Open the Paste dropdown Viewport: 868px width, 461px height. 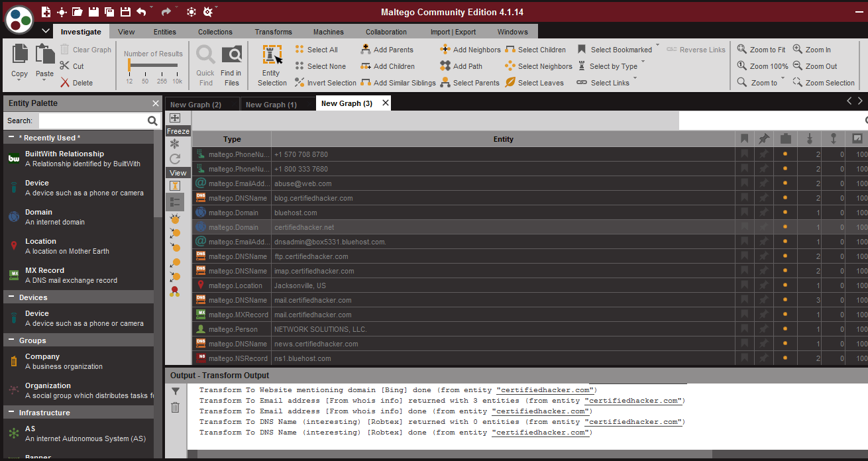tap(45, 81)
